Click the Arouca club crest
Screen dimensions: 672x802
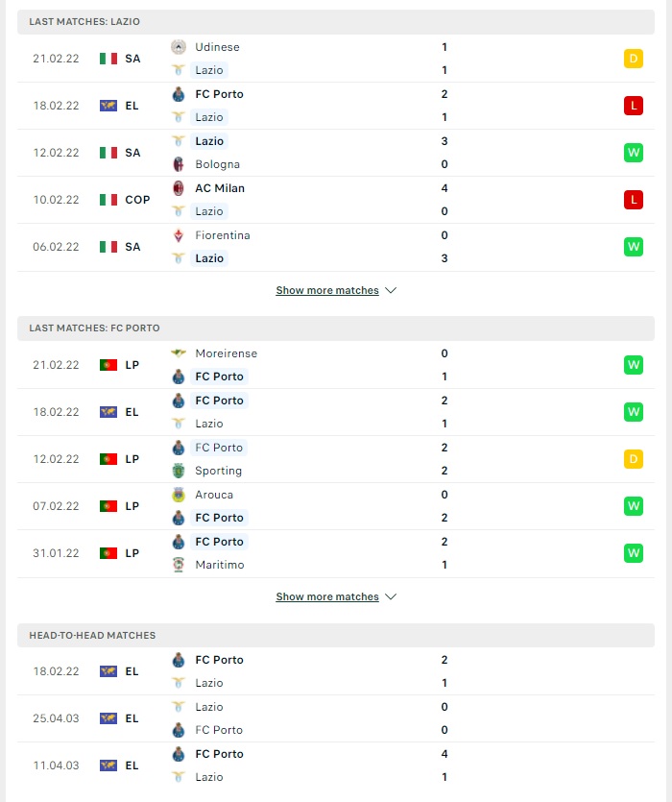pos(178,495)
